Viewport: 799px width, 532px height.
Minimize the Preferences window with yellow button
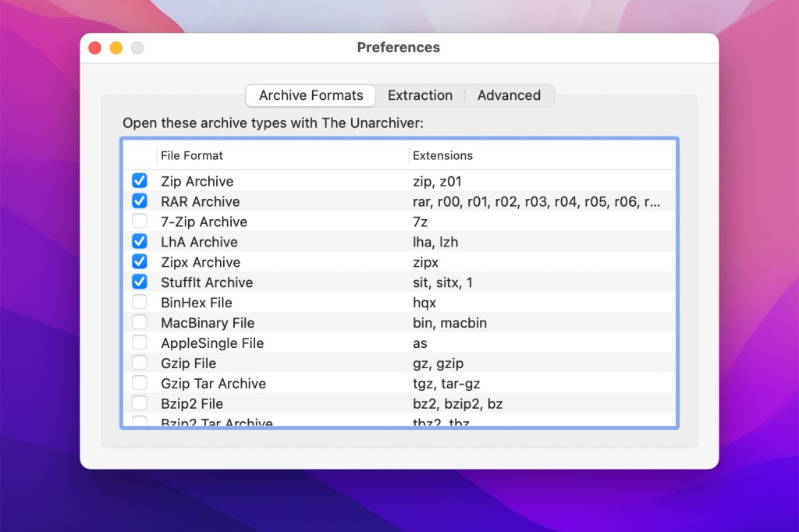(116, 48)
